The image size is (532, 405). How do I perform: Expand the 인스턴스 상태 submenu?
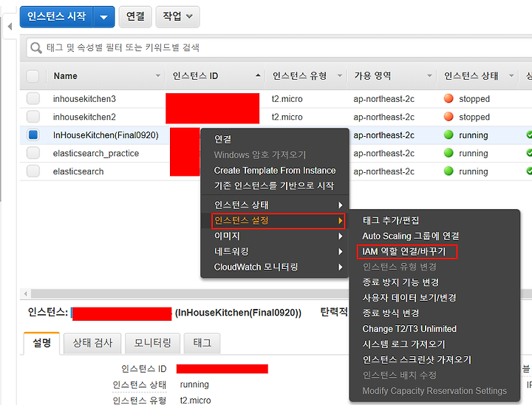pyautogui.click(x=275, y=205)
